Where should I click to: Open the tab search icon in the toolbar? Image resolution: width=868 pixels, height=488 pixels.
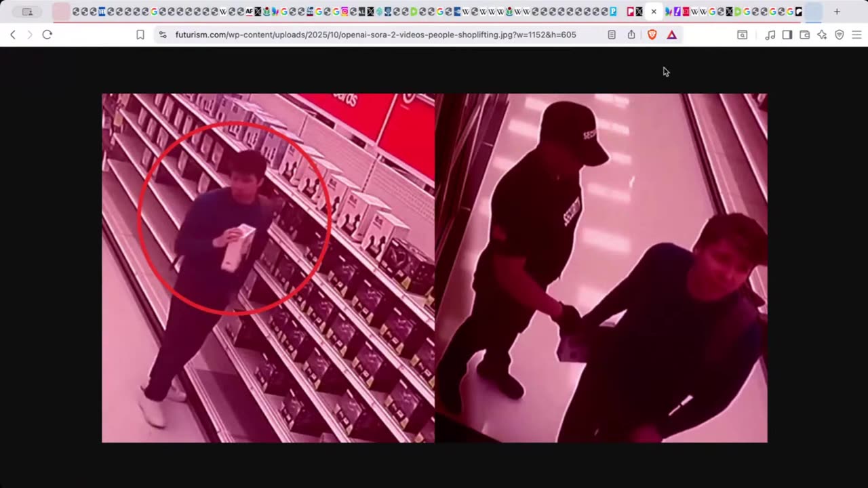point(743,35)
